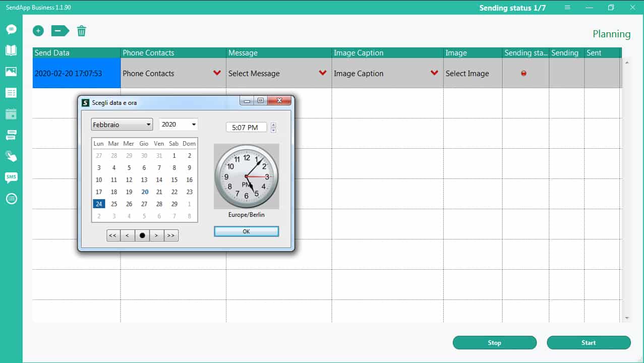The height and width of the screenshot is (363, 644).
Task: Click the red sending status indicator dot
Action: [x=523, y=74]
